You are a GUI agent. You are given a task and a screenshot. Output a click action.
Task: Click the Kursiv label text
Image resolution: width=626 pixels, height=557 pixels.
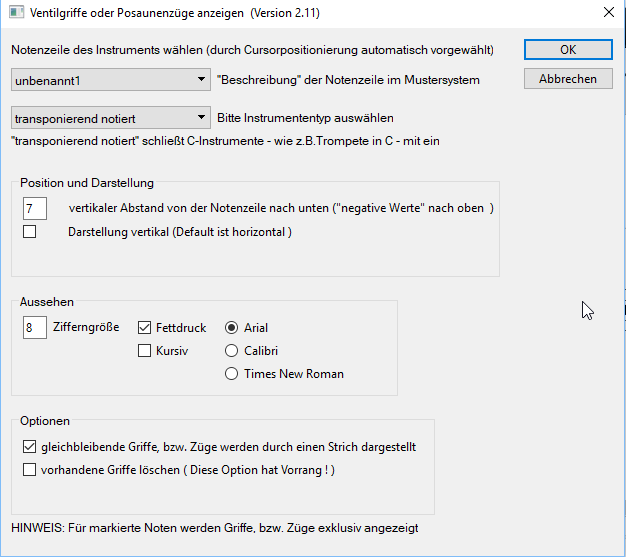172,351
